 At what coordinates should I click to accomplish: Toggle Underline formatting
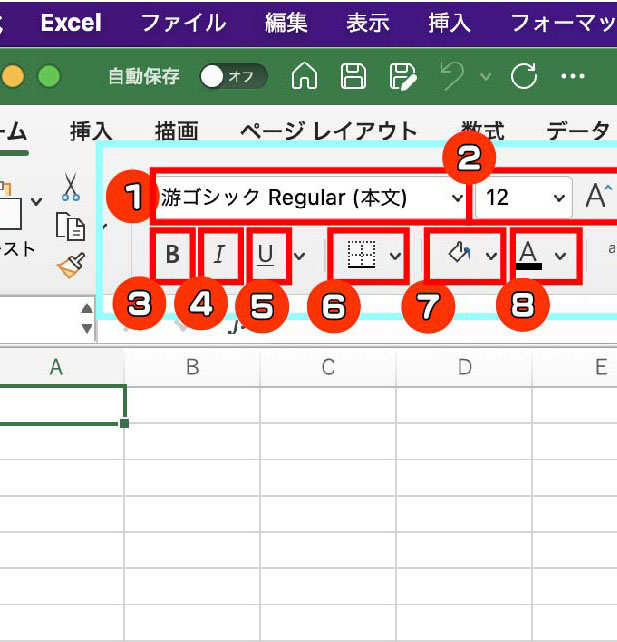click(x=266, y=255)
